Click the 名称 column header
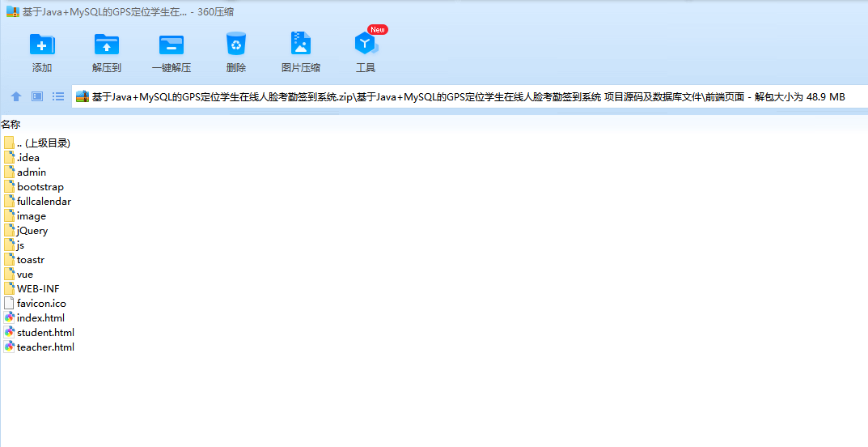 (11, 124)
